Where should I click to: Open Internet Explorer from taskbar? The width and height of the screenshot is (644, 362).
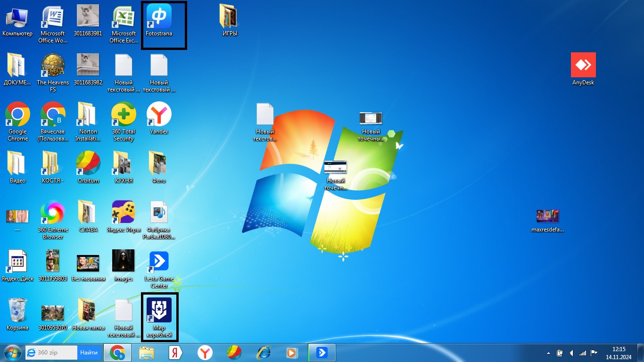(264, 353)
